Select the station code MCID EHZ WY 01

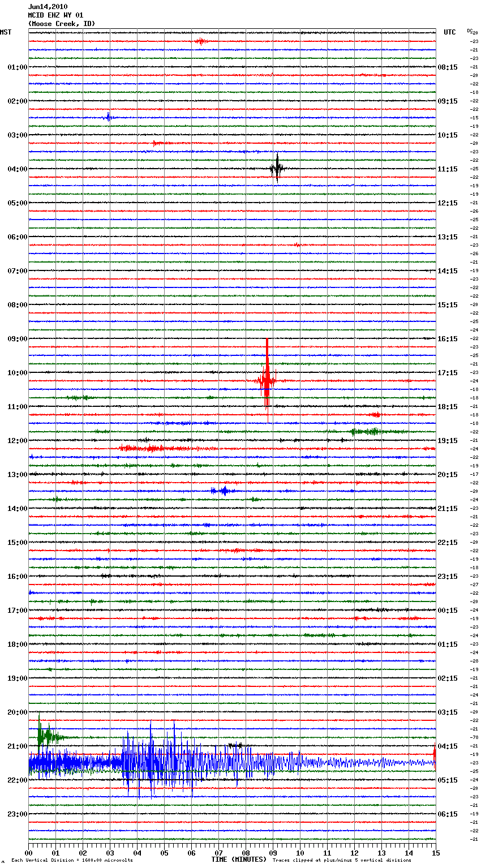tap(55, 15)
